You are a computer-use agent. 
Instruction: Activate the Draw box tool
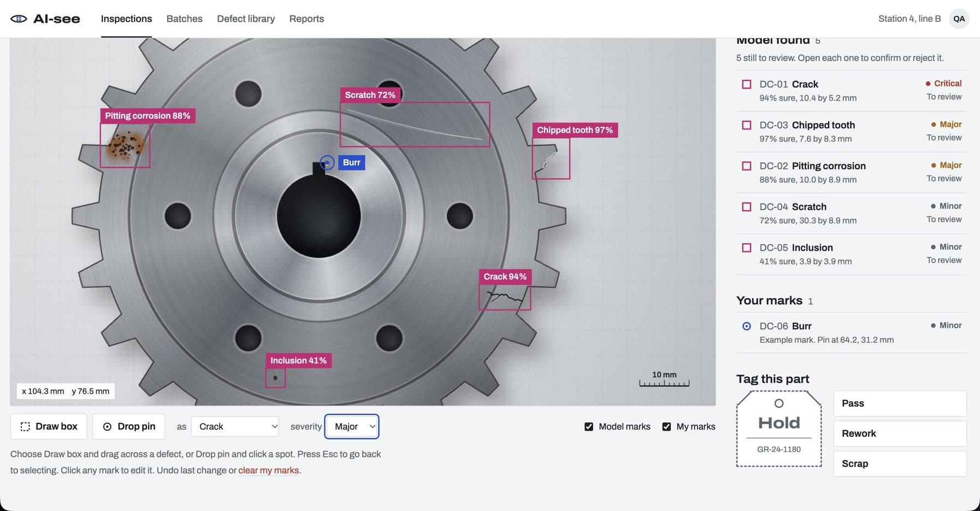click(49, 426)
